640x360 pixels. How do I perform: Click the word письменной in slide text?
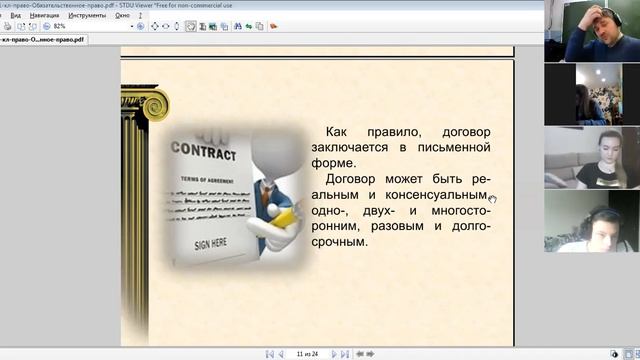[x=454, y=147]
